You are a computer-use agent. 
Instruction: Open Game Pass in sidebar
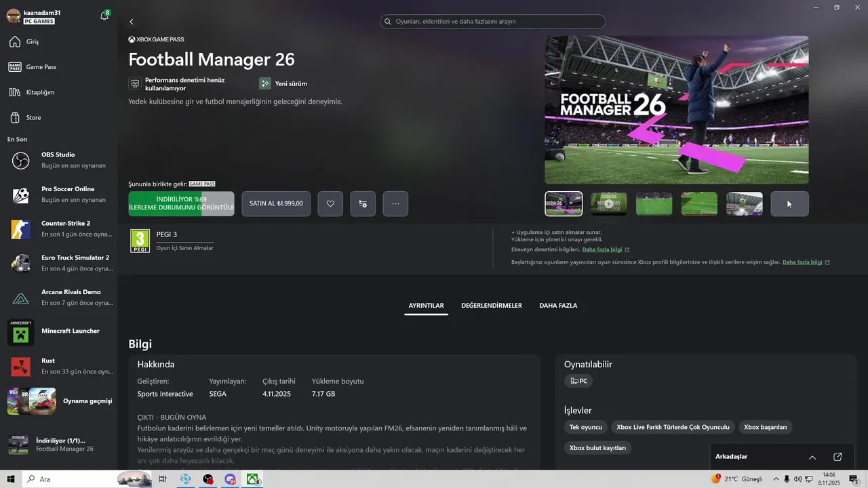(x=58, y=67)
